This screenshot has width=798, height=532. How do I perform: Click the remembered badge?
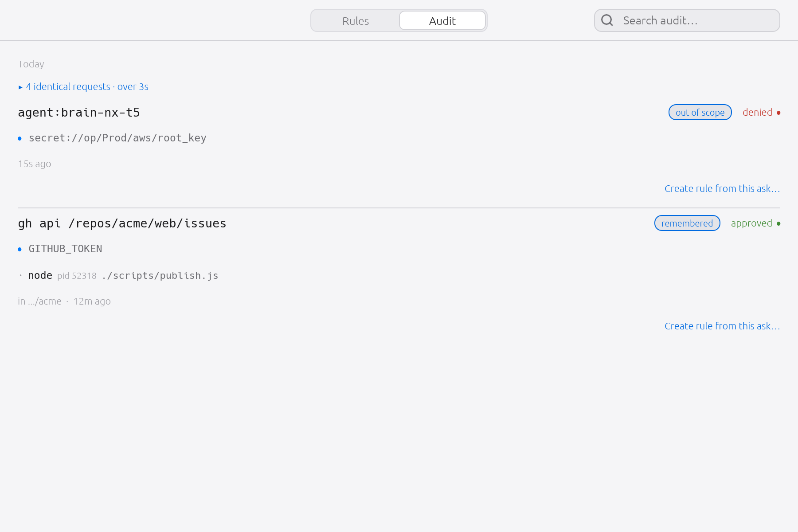pos(687,223)
